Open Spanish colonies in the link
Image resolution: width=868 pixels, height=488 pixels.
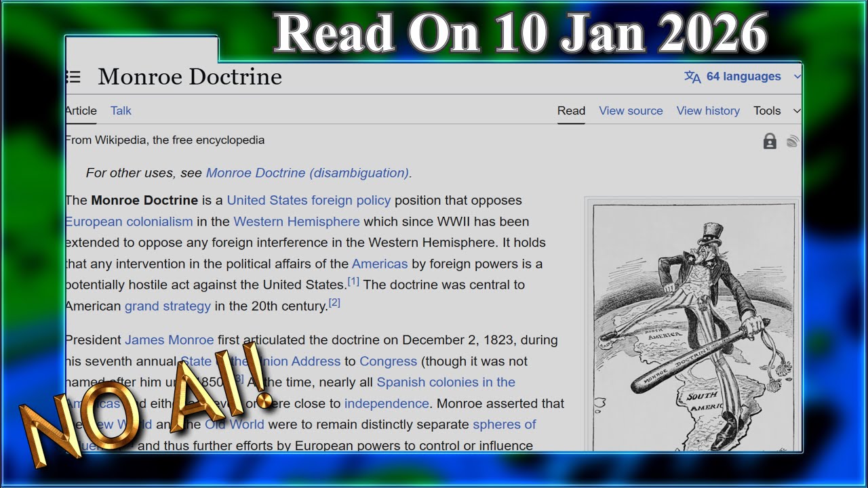[446, 382]
